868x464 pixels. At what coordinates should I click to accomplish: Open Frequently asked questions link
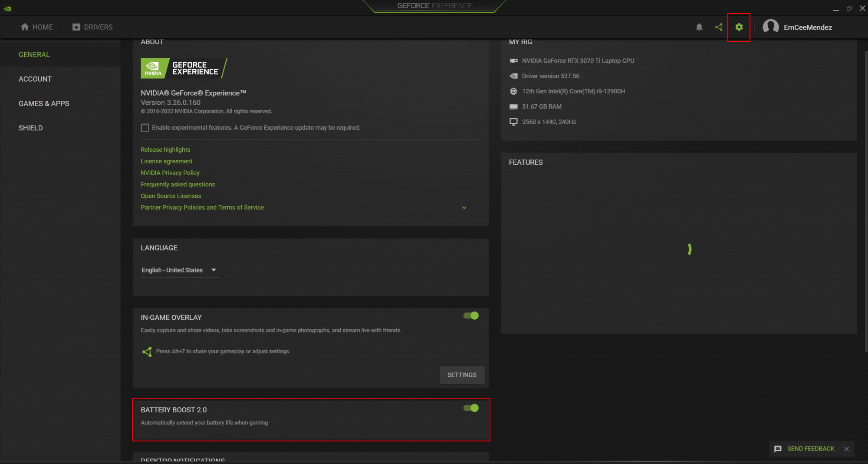tap(178, 184)
